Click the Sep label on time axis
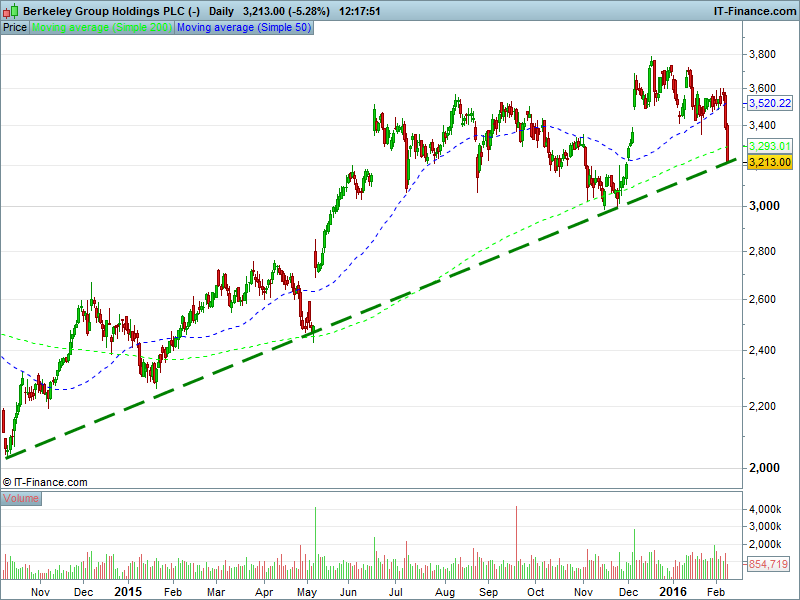Screen dimensions: 800x600 (487, 592)
